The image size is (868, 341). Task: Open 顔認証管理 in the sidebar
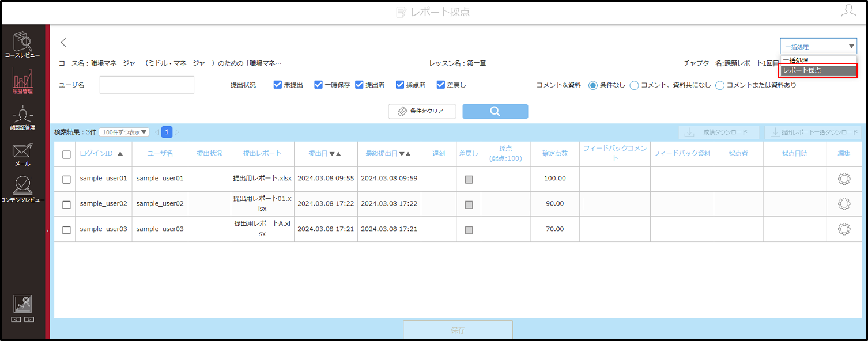(x=22, y=117)
